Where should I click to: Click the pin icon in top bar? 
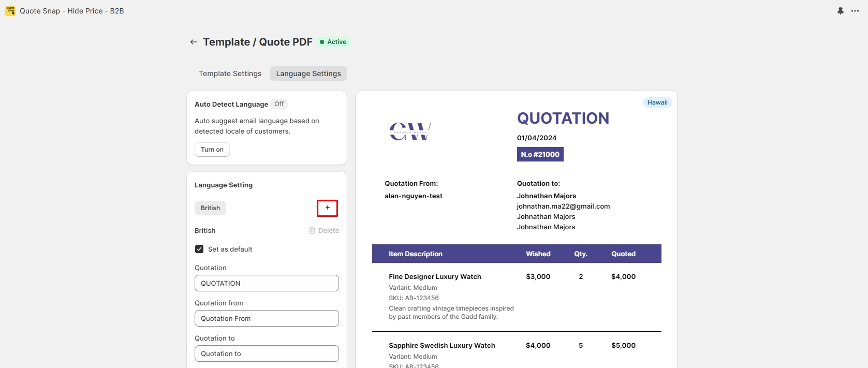tap(841, 11)
